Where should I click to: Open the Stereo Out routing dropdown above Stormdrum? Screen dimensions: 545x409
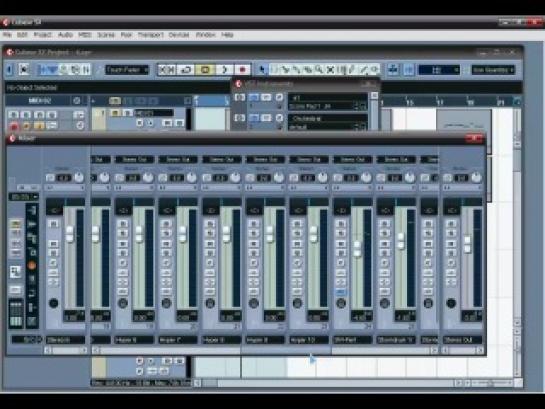[396, 159]
